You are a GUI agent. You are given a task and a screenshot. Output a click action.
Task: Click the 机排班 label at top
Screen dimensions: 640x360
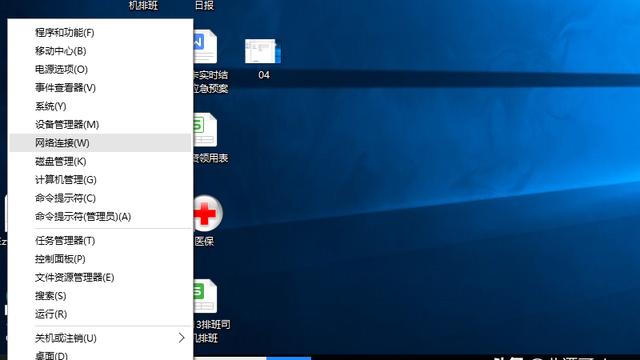point(143,5)
